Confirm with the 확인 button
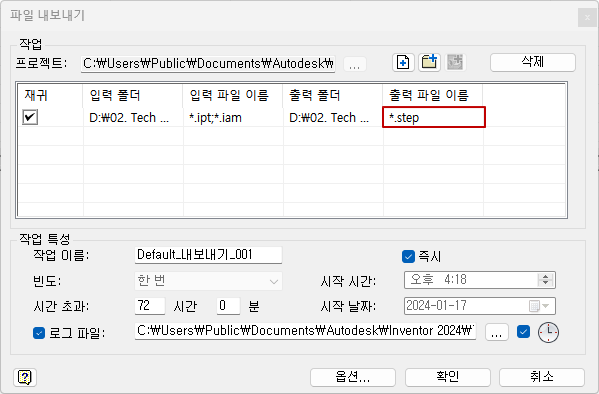 point(448,377)
